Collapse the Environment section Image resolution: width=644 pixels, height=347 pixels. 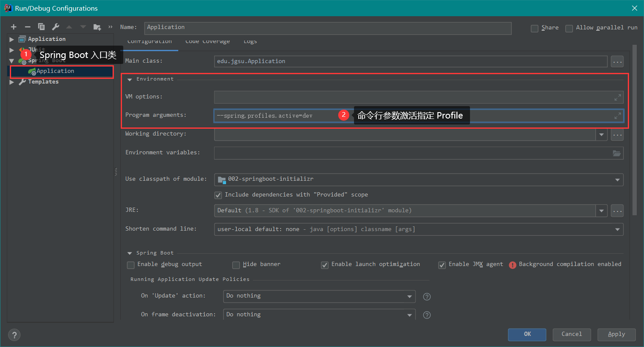[x=130, y=80]
